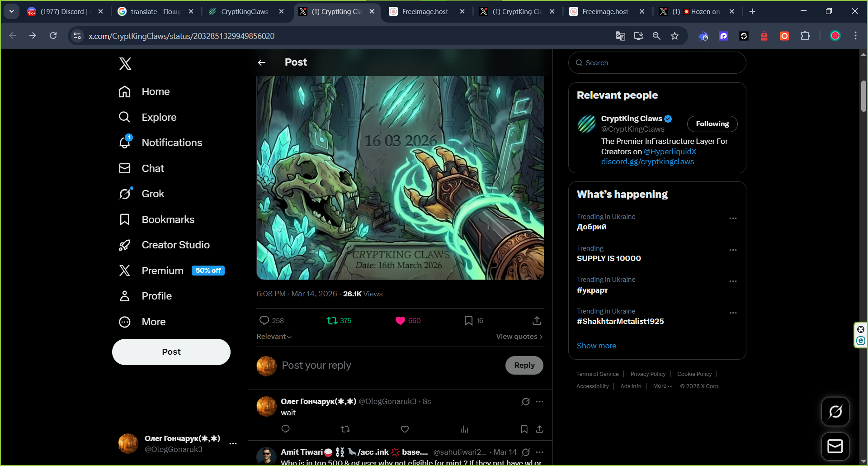Expand the Relevant replies sort dropdown
The image size is (868, 466).
pos(274,337)
